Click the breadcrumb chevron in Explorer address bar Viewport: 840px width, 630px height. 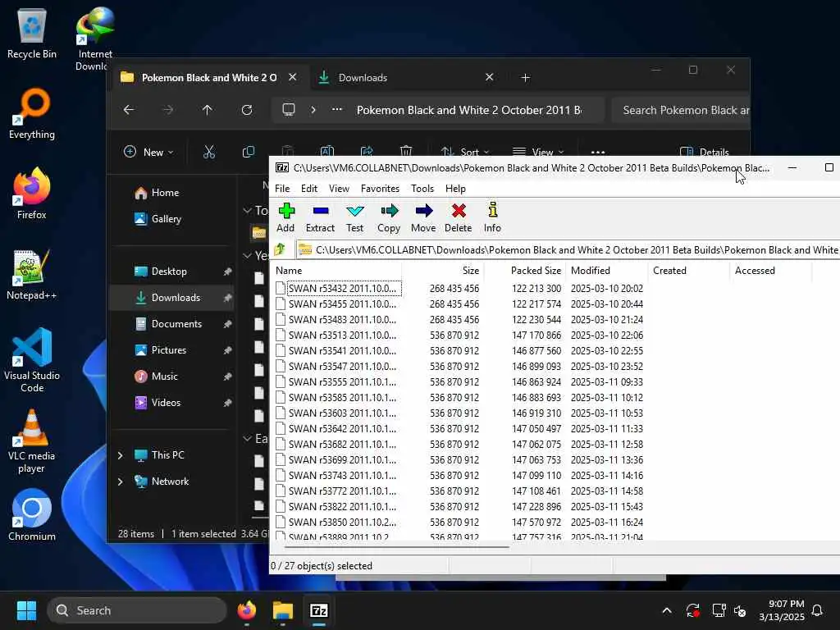coord(313,110)
